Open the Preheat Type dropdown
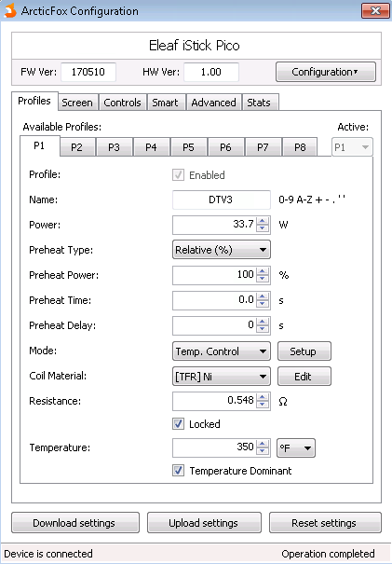 222,250
